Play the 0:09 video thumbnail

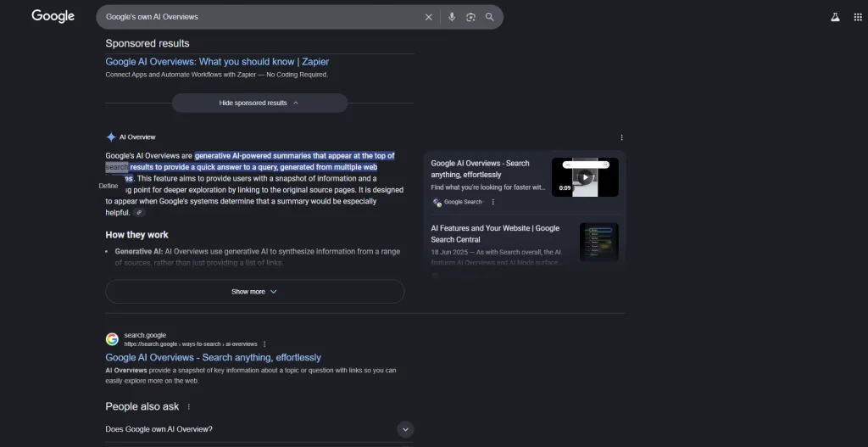pyautogui.click(x=585, y=177)
